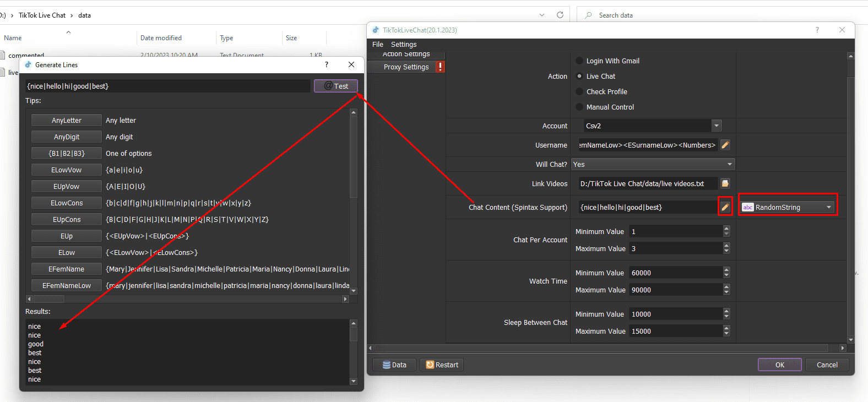Insert the {B1|B2|B3} options tip
Viewport: 868px width, 402px height.
pyautogui.click(x=67, y=153)
